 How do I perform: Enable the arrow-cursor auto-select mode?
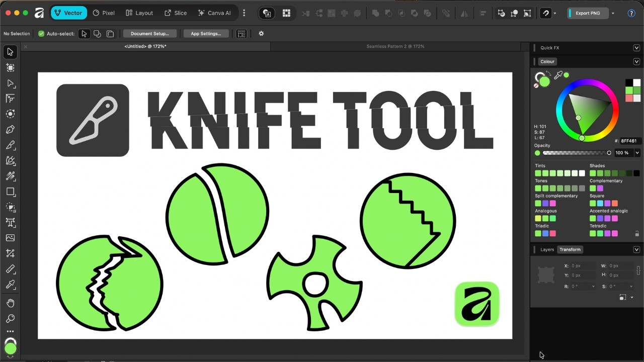84,34
